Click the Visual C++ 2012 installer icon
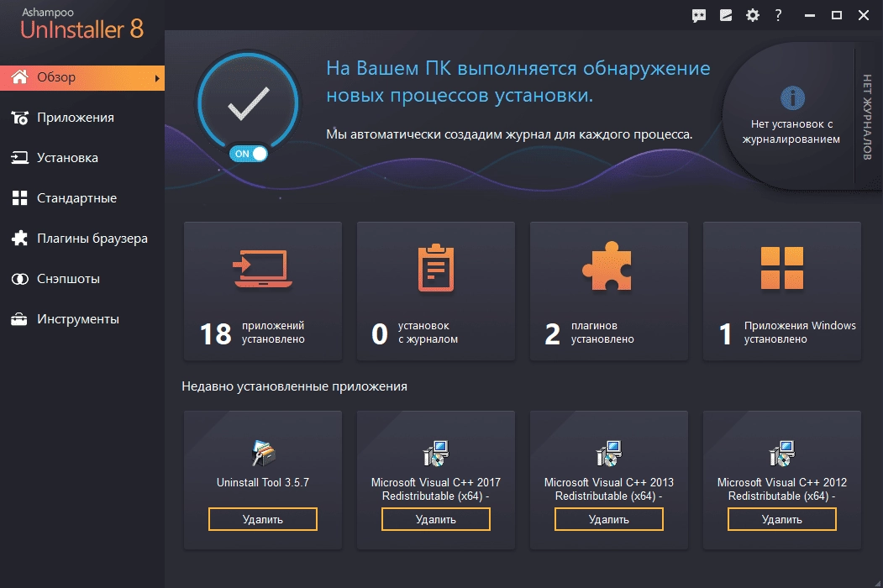This screenshot has height=588, width=883. coord(781,454)
